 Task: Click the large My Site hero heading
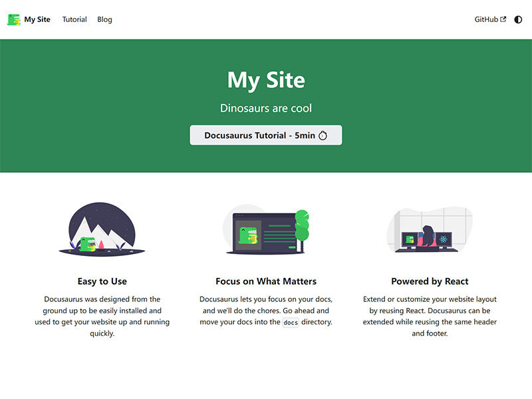[266, 80]
